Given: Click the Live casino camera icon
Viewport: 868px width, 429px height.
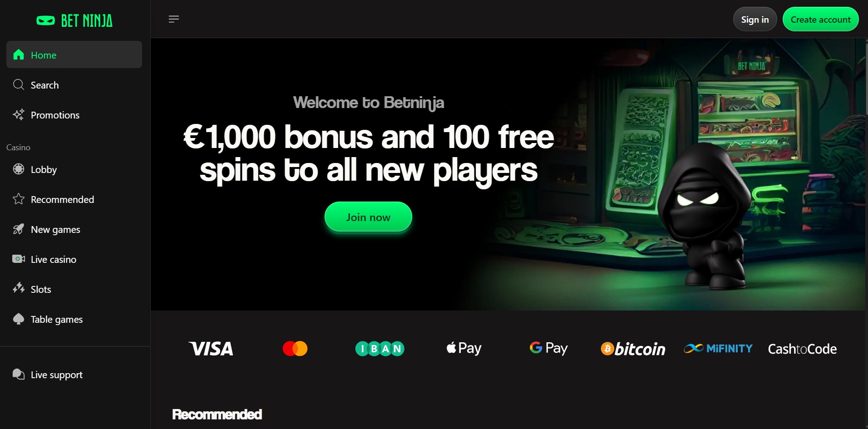Looking at the screenshot, I should point(19,259).
